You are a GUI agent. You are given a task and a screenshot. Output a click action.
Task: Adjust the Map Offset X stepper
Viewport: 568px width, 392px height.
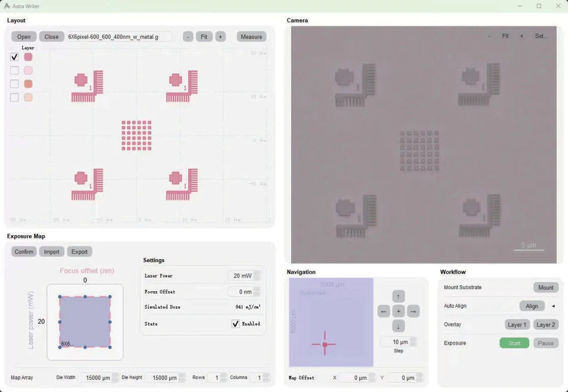click(x=372, y=378)
